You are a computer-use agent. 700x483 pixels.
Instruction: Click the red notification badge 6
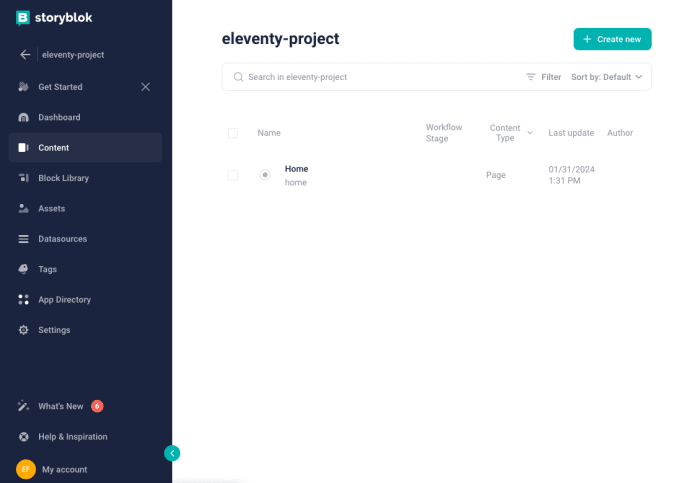coord(97,406)
